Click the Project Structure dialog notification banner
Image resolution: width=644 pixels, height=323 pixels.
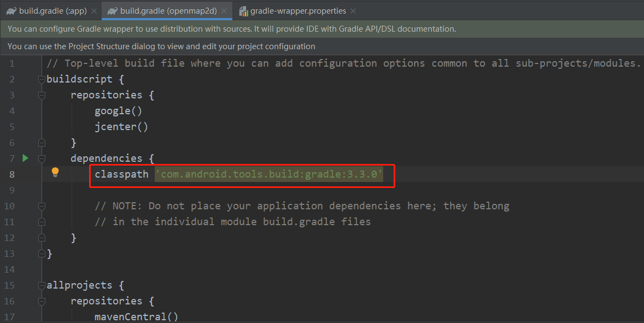322,46
